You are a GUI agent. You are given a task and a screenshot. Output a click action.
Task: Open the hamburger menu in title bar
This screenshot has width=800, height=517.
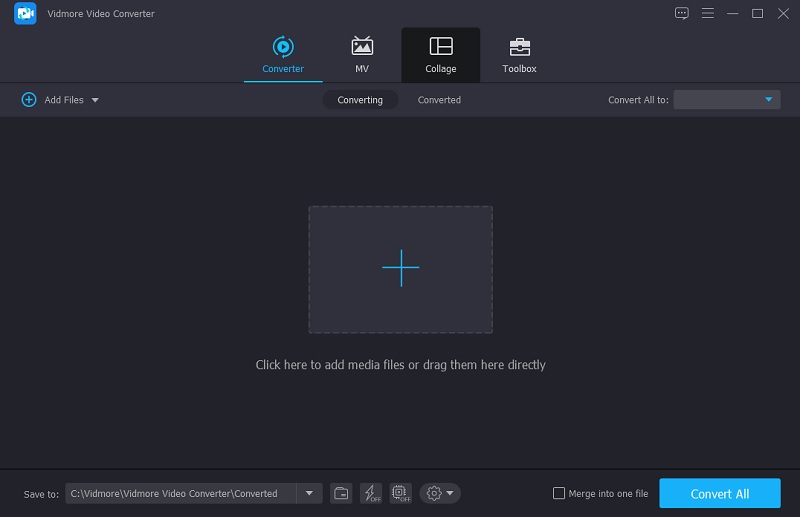(x=708, y=13)
